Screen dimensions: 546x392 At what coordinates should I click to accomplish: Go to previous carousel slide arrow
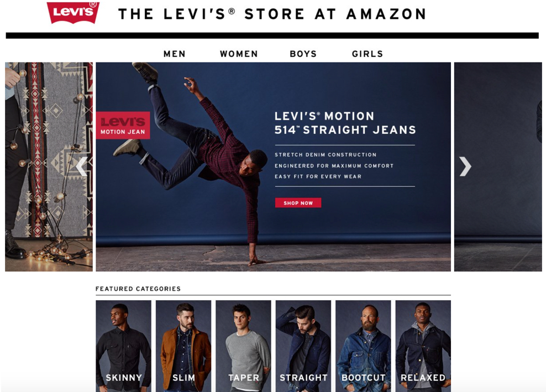tap(81, 166)
